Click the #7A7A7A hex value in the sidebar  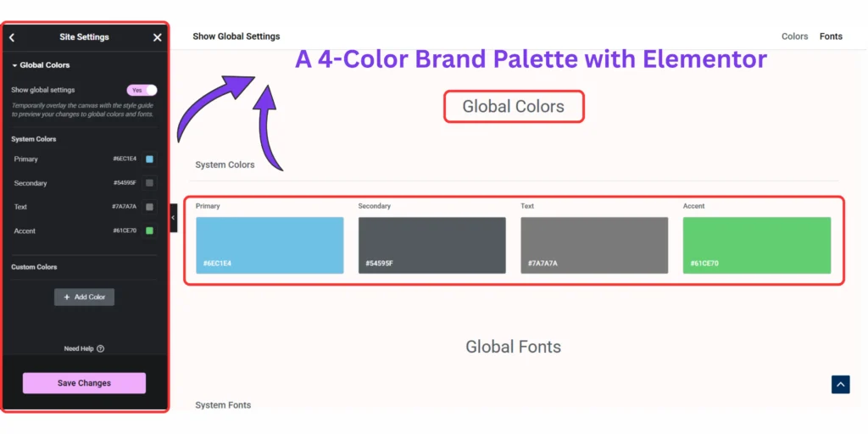[124, 207]
